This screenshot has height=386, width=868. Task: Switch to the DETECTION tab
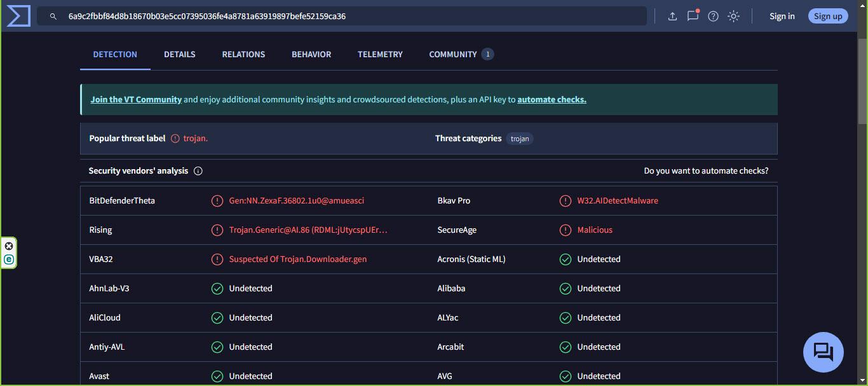115,55
